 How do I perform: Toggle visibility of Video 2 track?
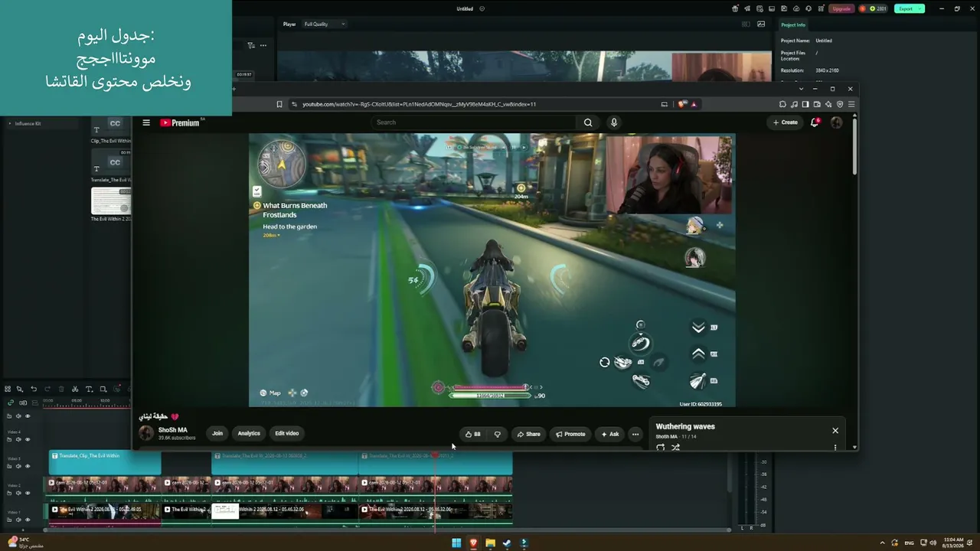28,493
